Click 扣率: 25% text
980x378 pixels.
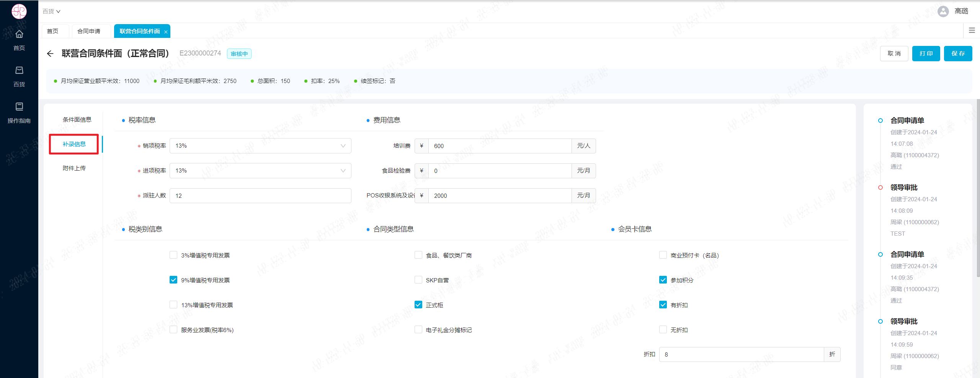pos(325,81)
